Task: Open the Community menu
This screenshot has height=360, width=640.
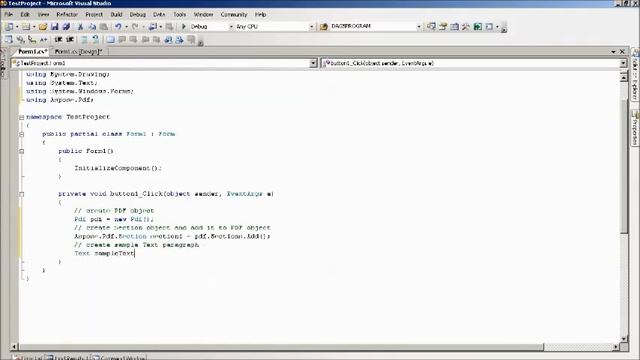Action: tap(234, 14)
